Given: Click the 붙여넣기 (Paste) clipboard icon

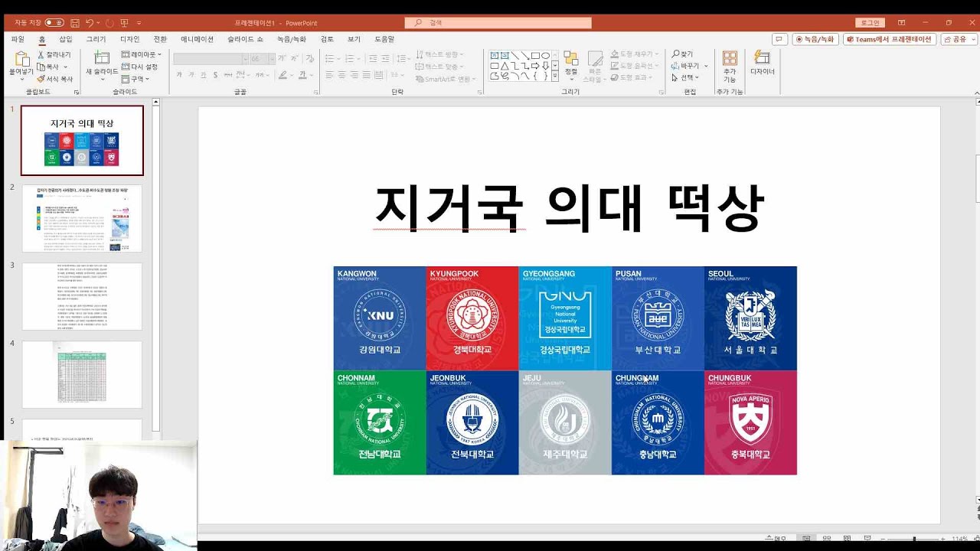Looking at the screenshot, I should 21,59.
